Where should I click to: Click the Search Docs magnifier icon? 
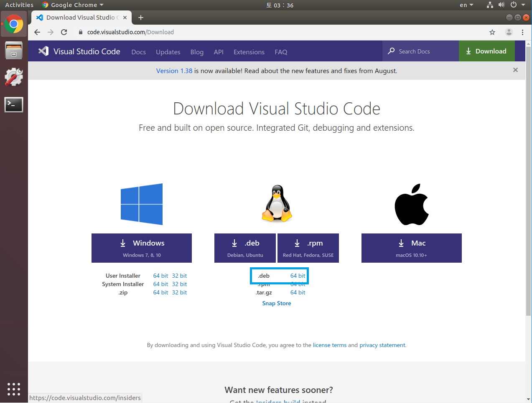click(391, 51)
